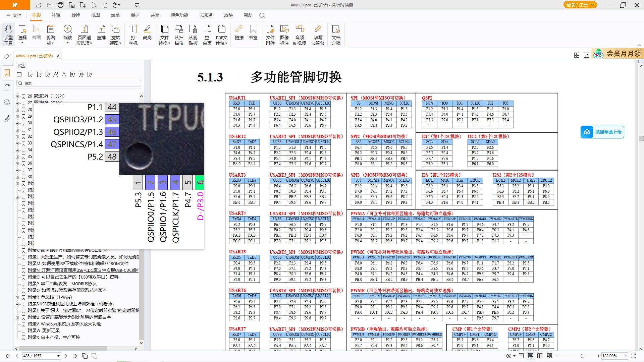Switch to the Cloud Services (云服务) tab
Image resolution: width=644 pixels, height=362 pixels.
[206, 15]
